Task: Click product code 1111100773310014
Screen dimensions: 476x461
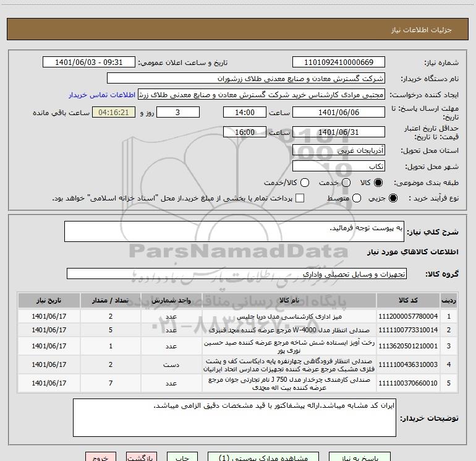Action: click(x=408, y=330)
